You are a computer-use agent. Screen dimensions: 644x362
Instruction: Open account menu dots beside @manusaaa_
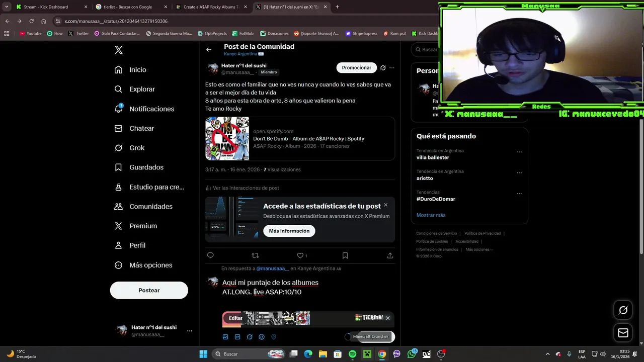pyautogui.click(x=190, y=331)
